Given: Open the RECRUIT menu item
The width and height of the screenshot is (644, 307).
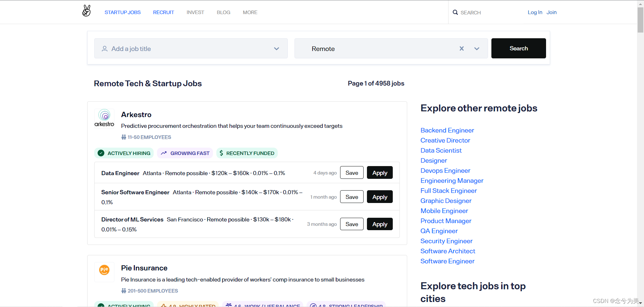Looking at the screenshot, I should (x=164, y=12).
